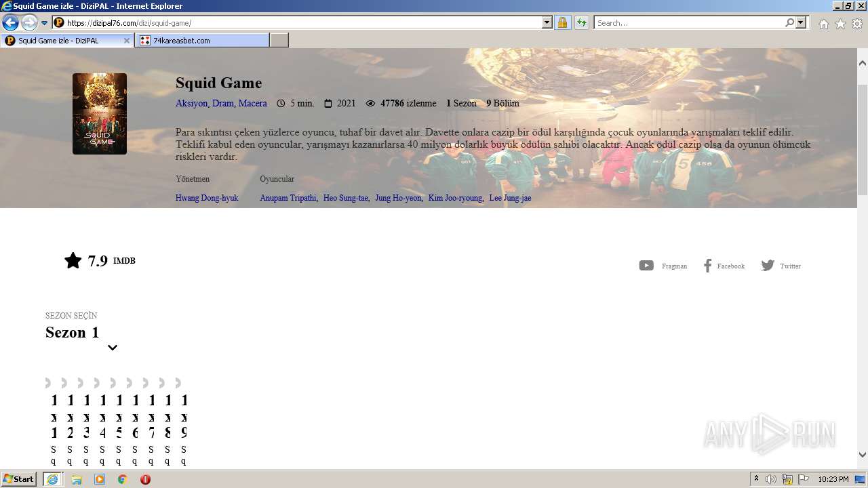Click the IMDB rating star icon
This screenshot has width=868, height=488.
point(73,260)
